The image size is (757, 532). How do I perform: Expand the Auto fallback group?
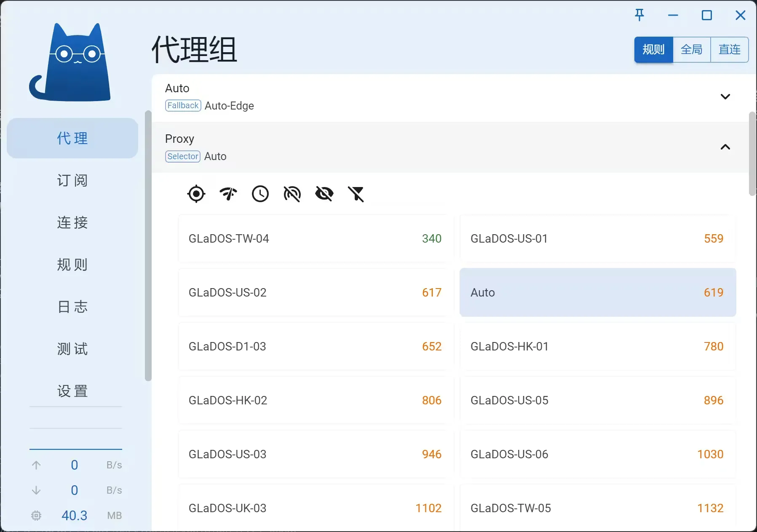(725, 97)
